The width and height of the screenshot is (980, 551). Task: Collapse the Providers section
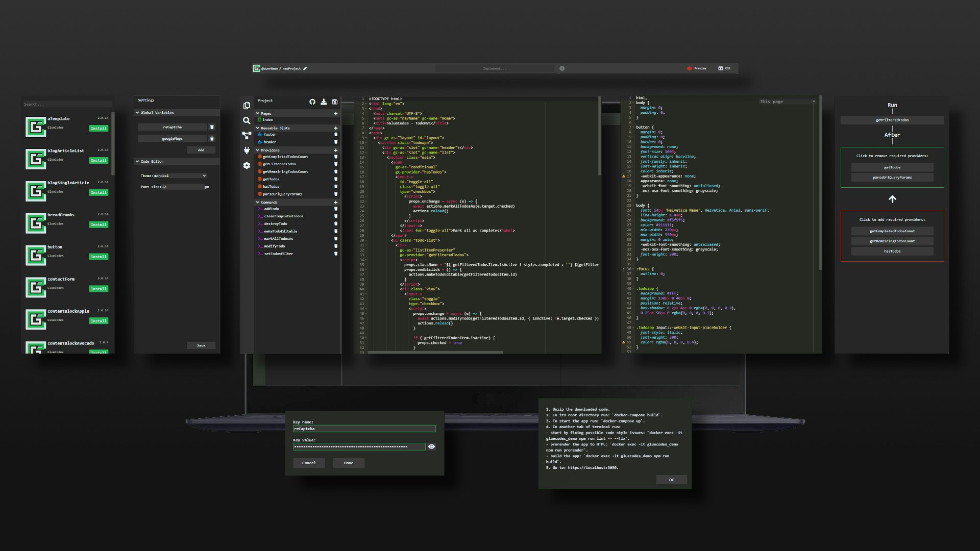[258, 150]
